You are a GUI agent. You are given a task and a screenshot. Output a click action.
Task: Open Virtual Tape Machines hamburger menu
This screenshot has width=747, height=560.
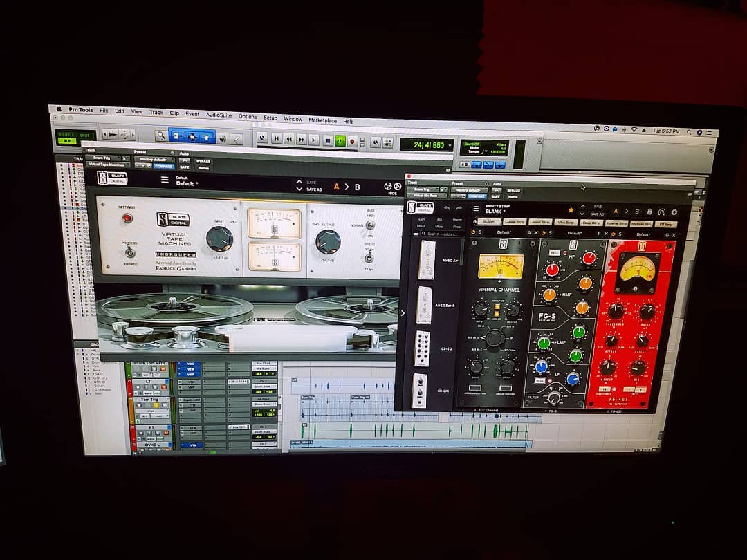[x=165, y=180]
